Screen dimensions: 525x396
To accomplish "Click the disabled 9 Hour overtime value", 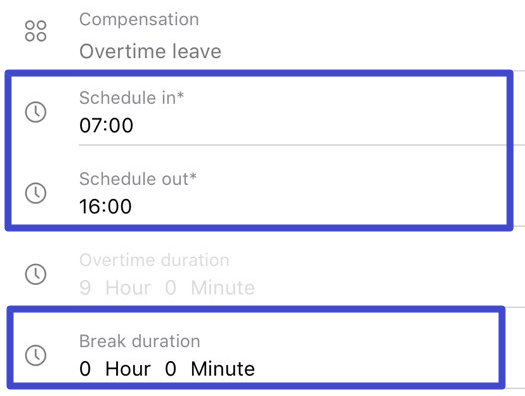I will (x=115, y=288).
